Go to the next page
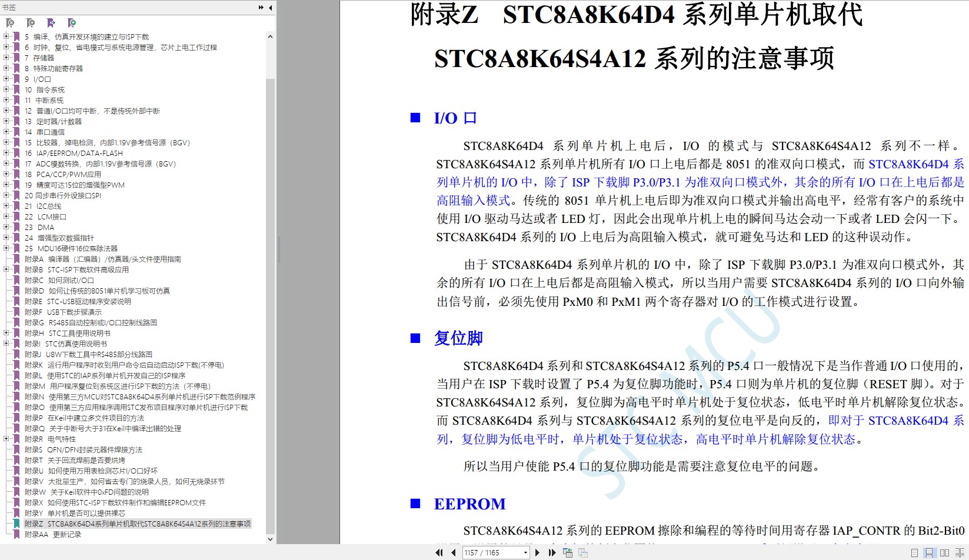This screenshot has width=969, height=560. coord(537,552)
